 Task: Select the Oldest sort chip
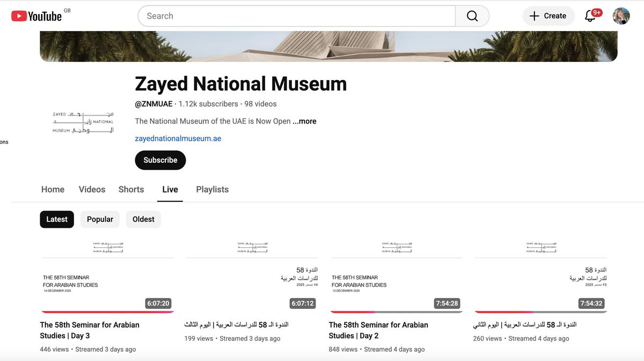143,219
